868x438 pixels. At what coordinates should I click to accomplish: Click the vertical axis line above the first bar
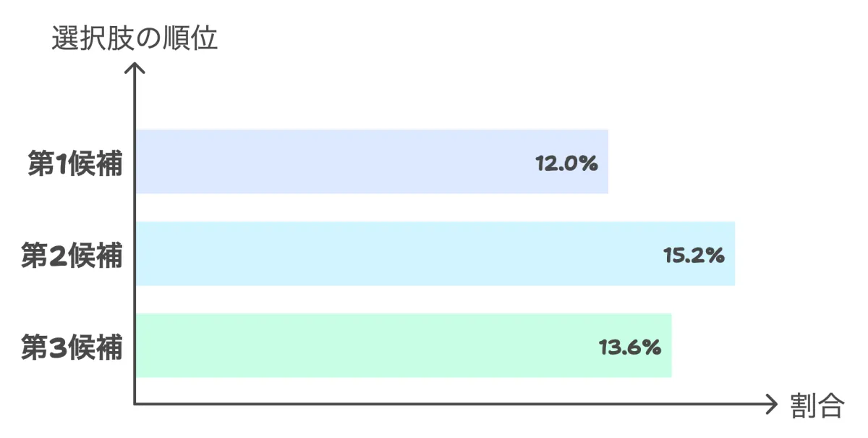135,101
